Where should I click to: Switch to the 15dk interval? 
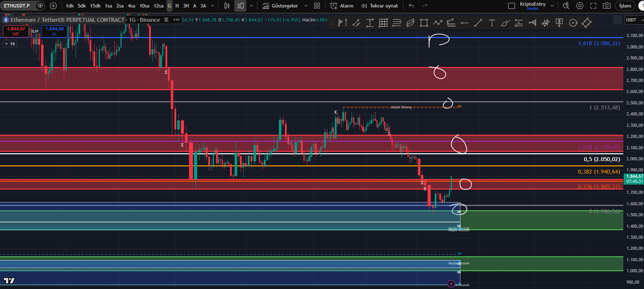pyautogui.click(x=95, y=5)
